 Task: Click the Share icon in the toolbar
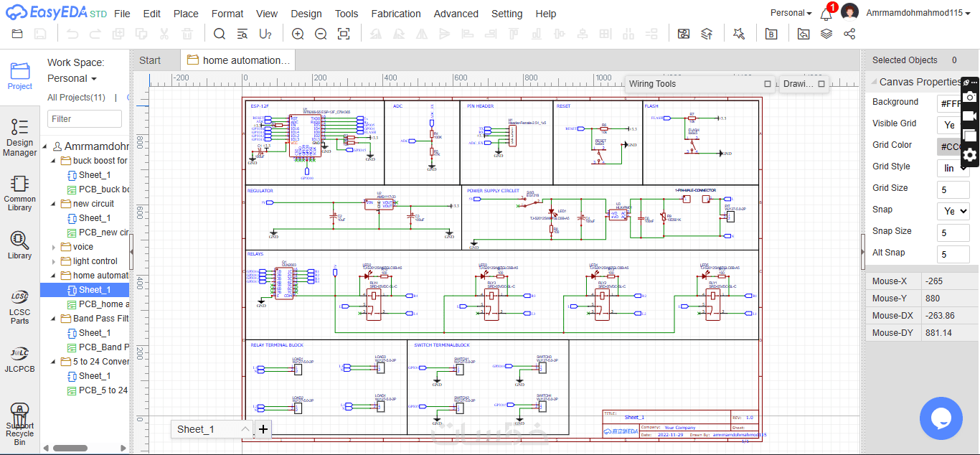(849, 34)
